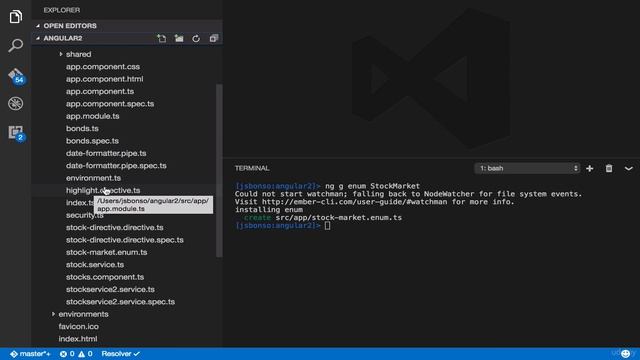Open app.component.spec.ts file
The width and height of the screenshot is (640, 360).
(x=110, y=104)
